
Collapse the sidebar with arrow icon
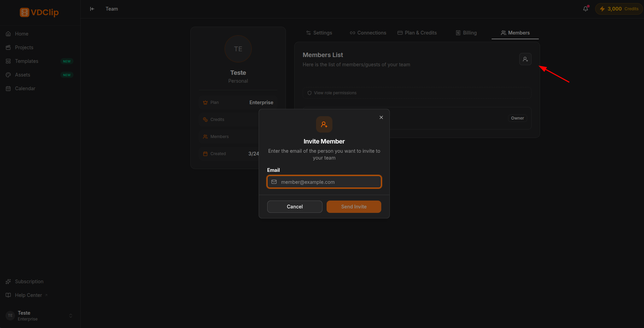pyautogui.click(x=92, y=9)
